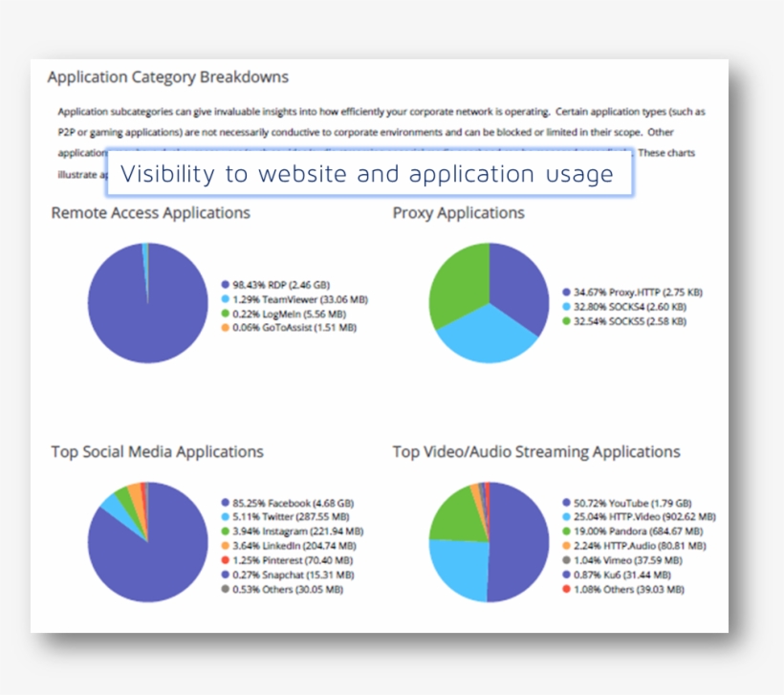Click the Visibility to website usage banner
784x695 pixels.
pos(370,173)
